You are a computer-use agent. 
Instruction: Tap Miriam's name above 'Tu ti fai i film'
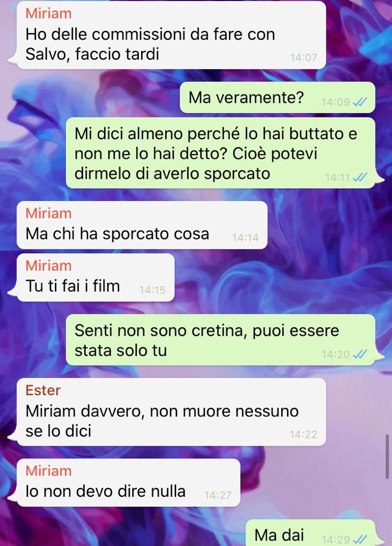[x=48, y=266]
